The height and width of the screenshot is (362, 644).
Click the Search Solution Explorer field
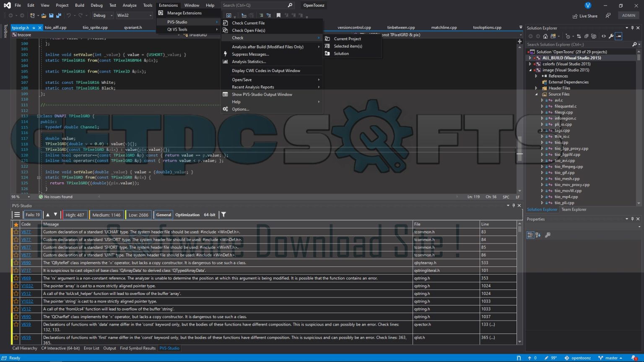[x=579, y=44]
